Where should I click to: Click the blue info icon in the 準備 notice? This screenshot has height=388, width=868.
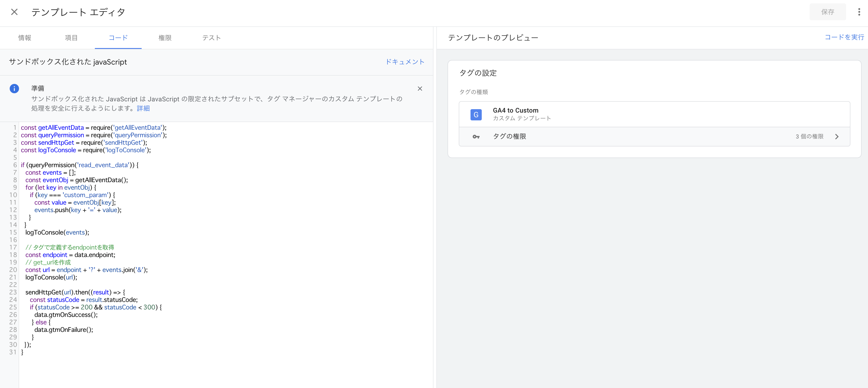14,89
